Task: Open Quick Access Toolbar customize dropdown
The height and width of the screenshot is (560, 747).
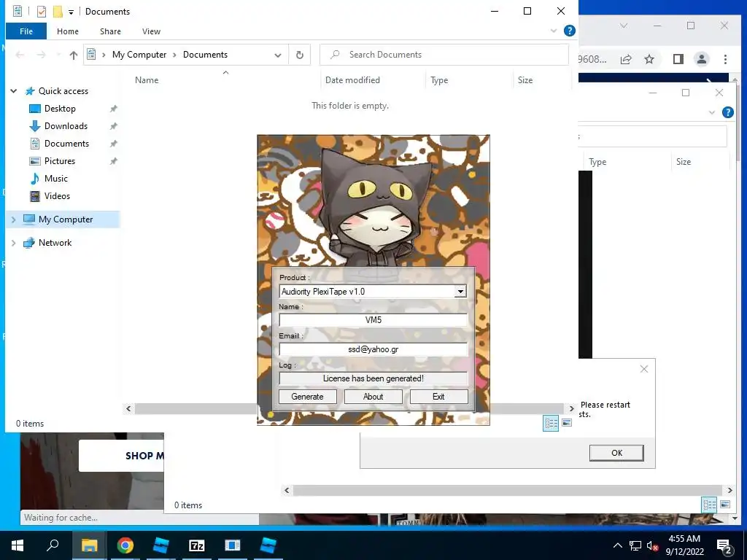Action: [x=71, y=12]
